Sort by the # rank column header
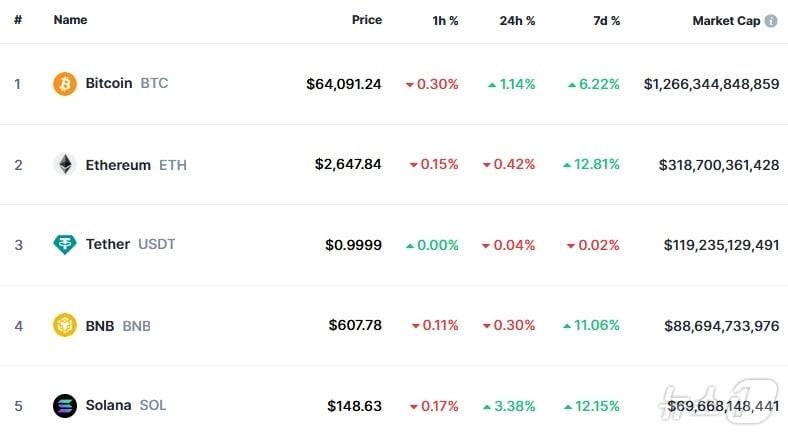The height and width of the screenshot is (436, 788). [x=17, y=20]
